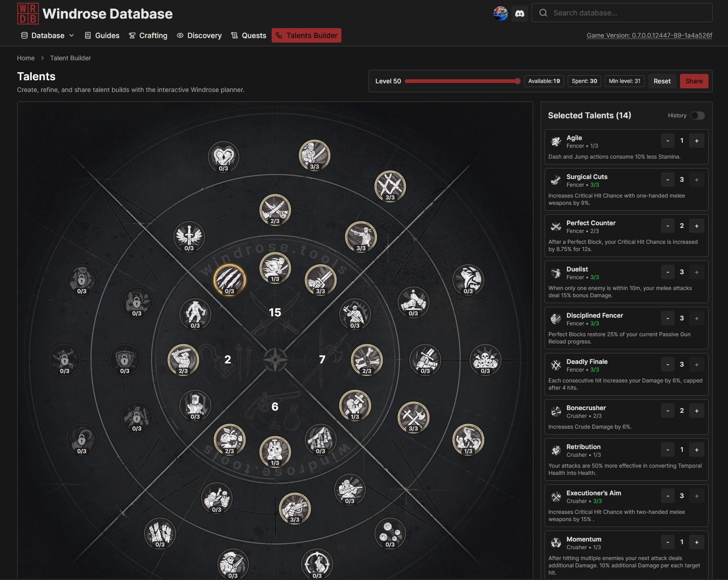Screen dimensions: 728x580
Task: Open Discord via the header Discord icon
Action: 520,13
